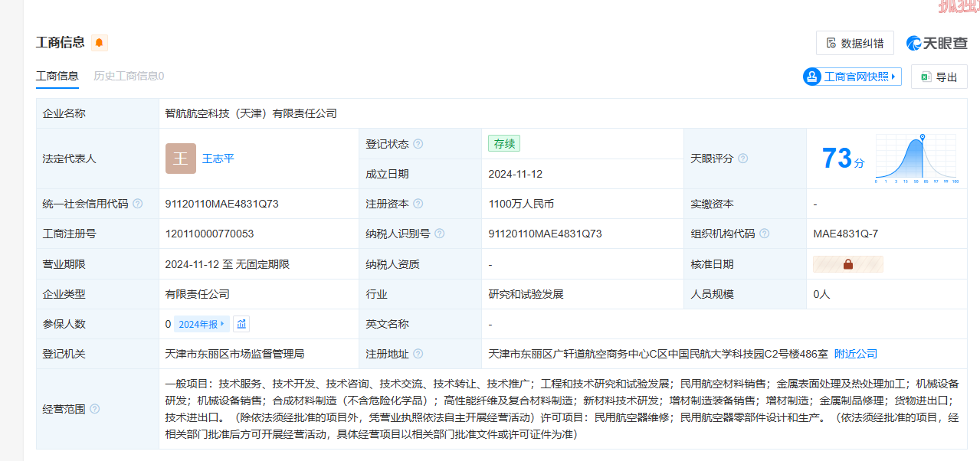Click organization code MAE4831Q-7
This screenshot has height=461, width=980.
tap(846, 234)
